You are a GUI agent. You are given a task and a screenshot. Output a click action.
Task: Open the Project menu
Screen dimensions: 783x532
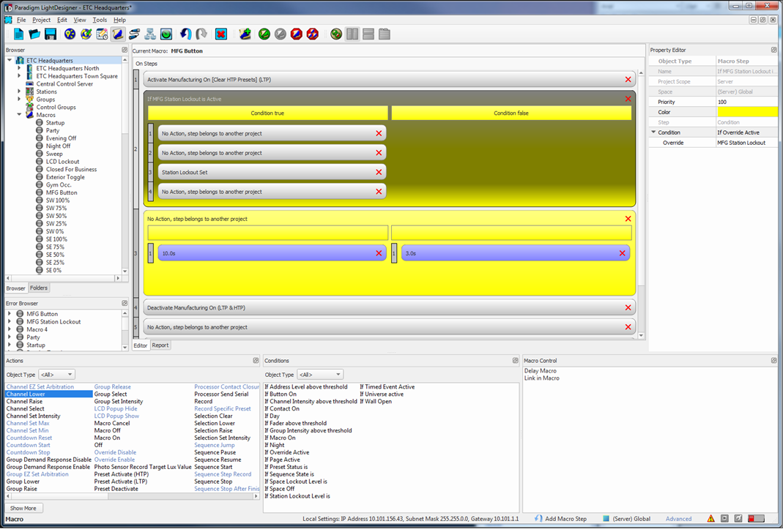click(x=41, y=20)
